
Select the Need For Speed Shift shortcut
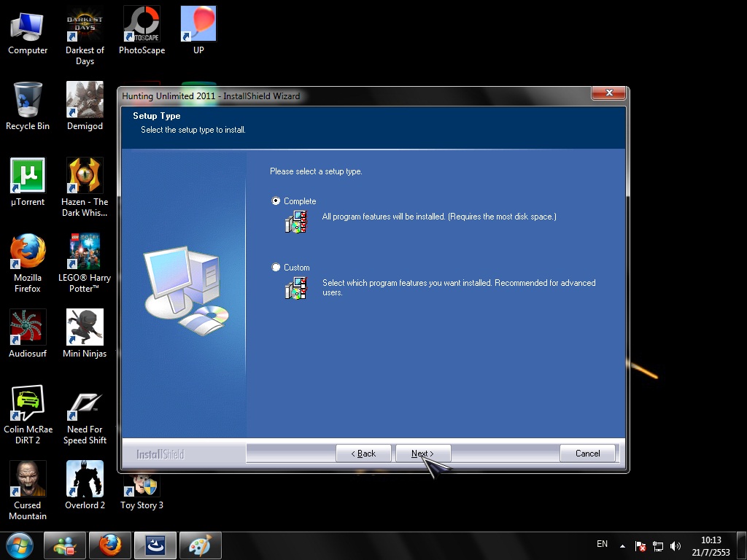pos(85,414)
